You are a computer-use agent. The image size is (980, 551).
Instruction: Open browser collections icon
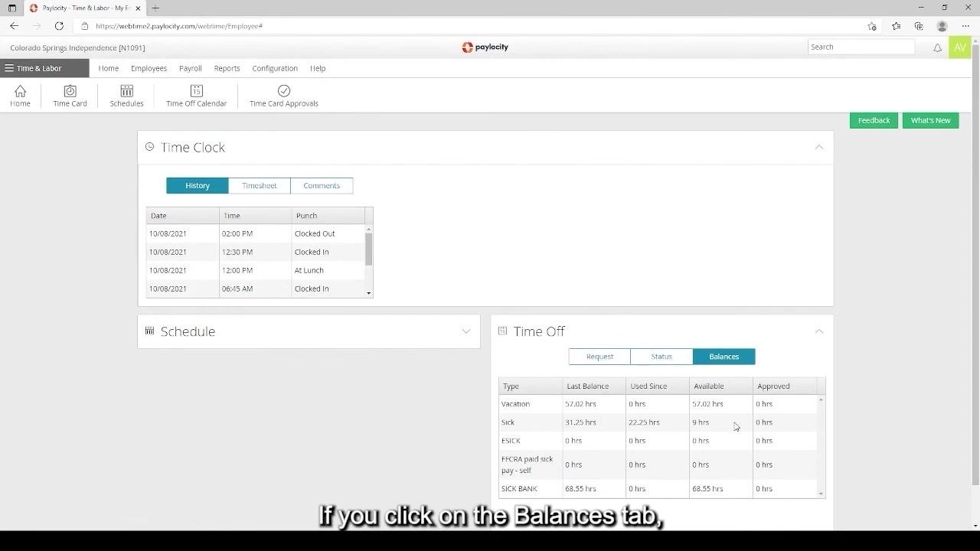pyautogui.click(x=919, y=26)
